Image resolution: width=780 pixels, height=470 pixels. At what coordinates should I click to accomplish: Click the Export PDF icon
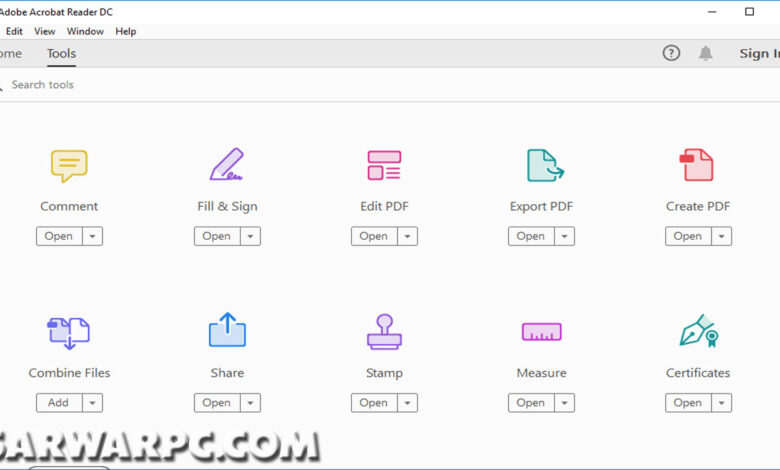click(545, 165)
